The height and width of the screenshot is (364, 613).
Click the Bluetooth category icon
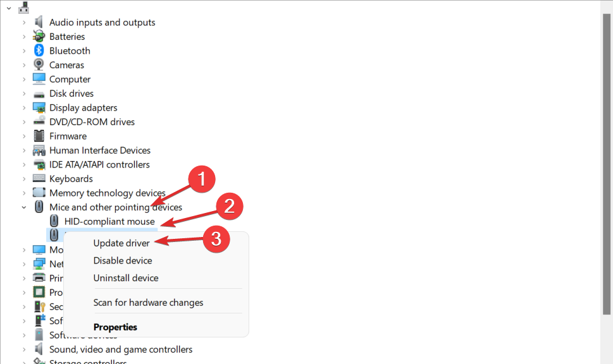(39, 51)
